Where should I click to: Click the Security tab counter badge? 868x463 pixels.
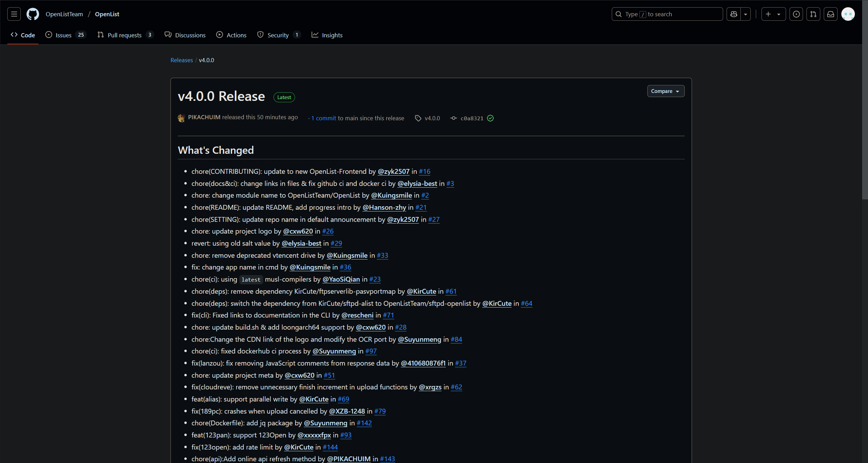(297, 35)
